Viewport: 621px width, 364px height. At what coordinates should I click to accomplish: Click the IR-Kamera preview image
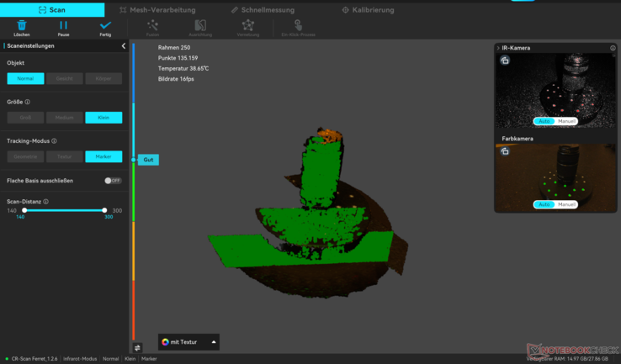tap(555, 91)
